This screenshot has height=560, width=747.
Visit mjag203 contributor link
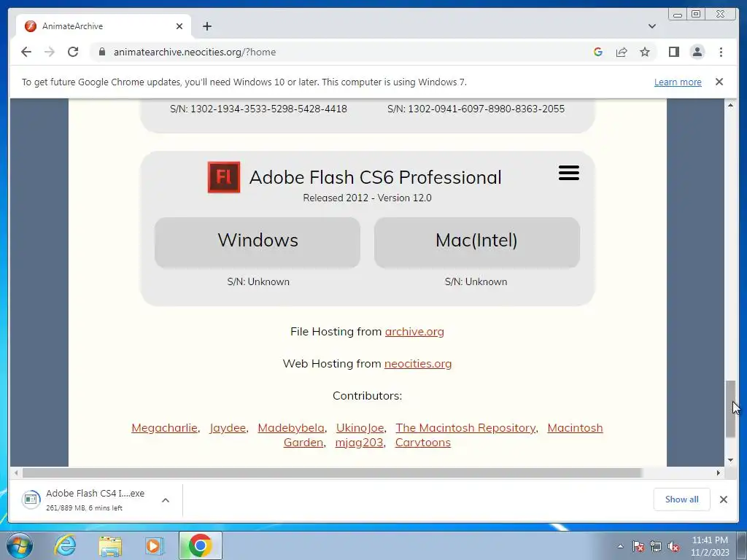[x=359, y=443]
